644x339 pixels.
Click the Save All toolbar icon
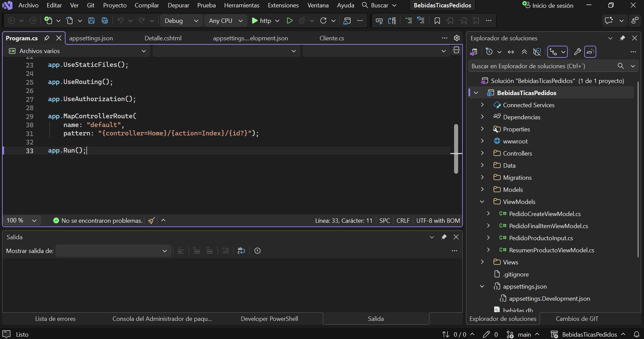tap(105, 20)
